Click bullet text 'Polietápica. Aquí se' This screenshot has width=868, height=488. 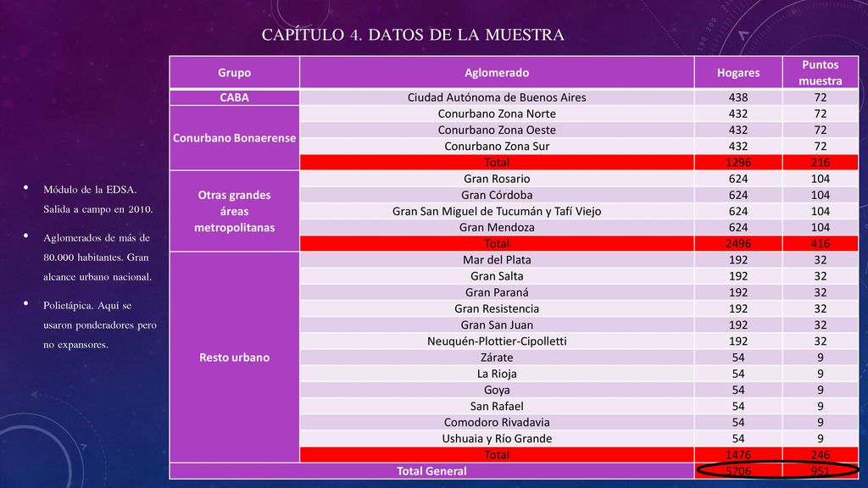[x=87, y=305]
